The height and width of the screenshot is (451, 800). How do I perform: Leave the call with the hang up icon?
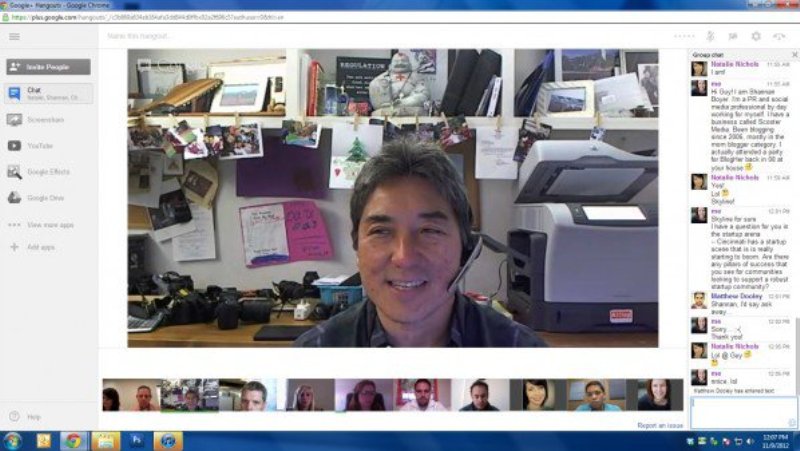[x=779, y=37]
